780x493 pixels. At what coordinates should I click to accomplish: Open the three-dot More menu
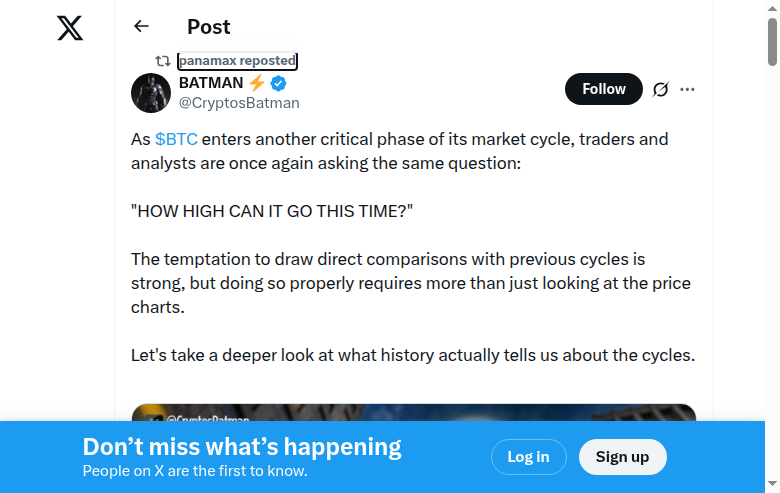click(x=687, y=89)
